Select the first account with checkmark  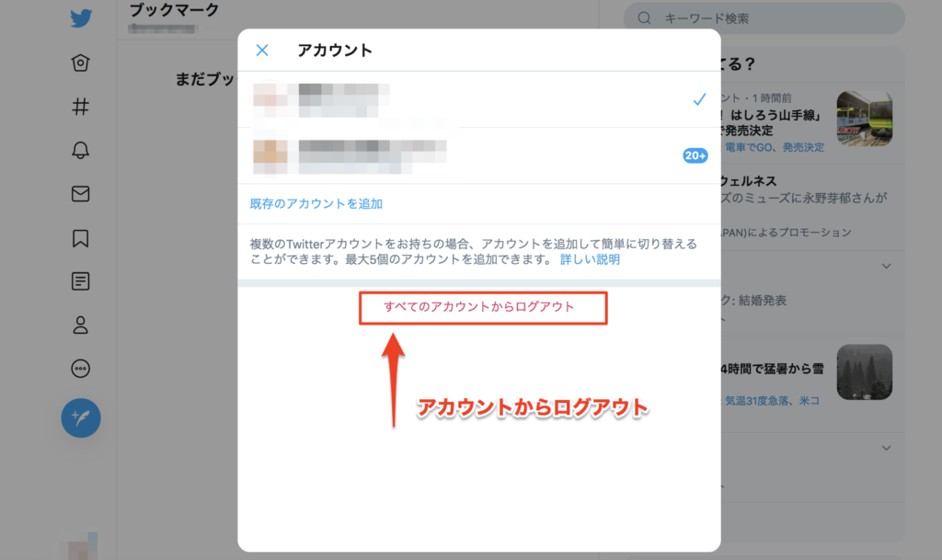[x=479, y=99]
